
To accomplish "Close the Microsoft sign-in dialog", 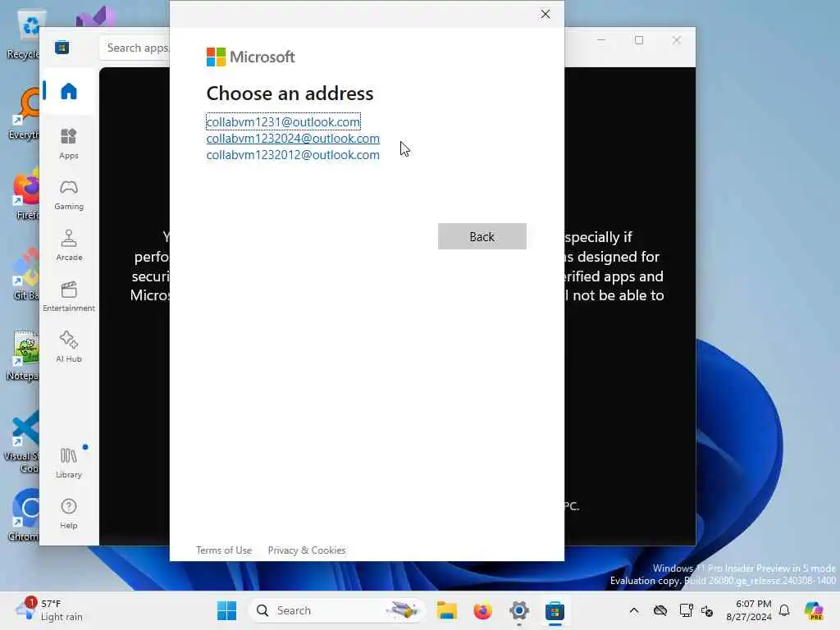I will [x=545, y=14].
